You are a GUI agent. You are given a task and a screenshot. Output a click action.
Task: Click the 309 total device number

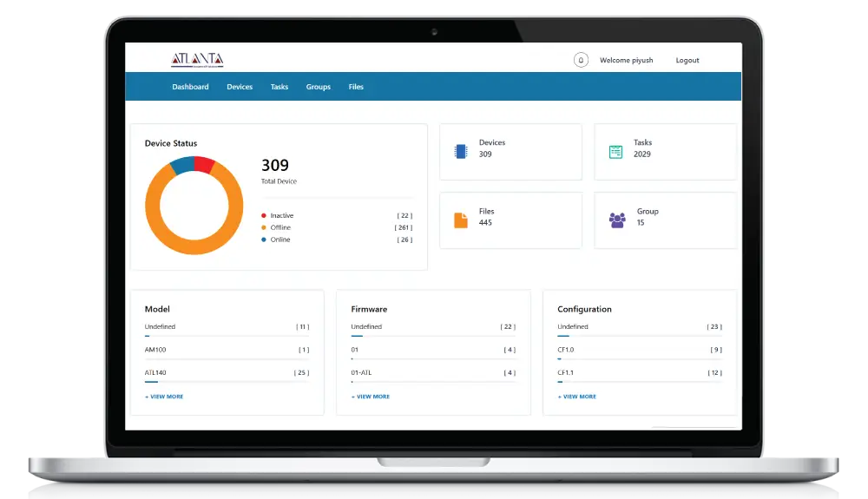[x=275, y=165]
